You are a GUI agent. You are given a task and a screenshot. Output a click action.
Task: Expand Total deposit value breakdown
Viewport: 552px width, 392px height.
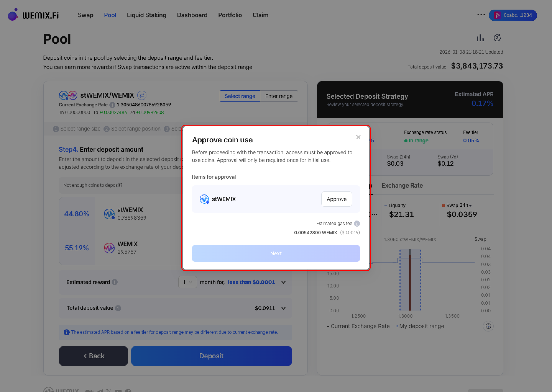283,308
